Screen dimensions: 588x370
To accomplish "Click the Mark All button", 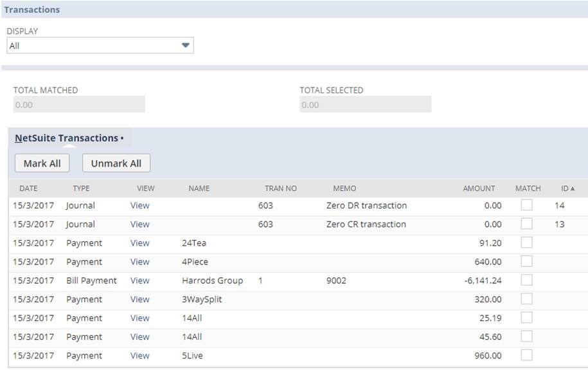I will coord(42,163).
